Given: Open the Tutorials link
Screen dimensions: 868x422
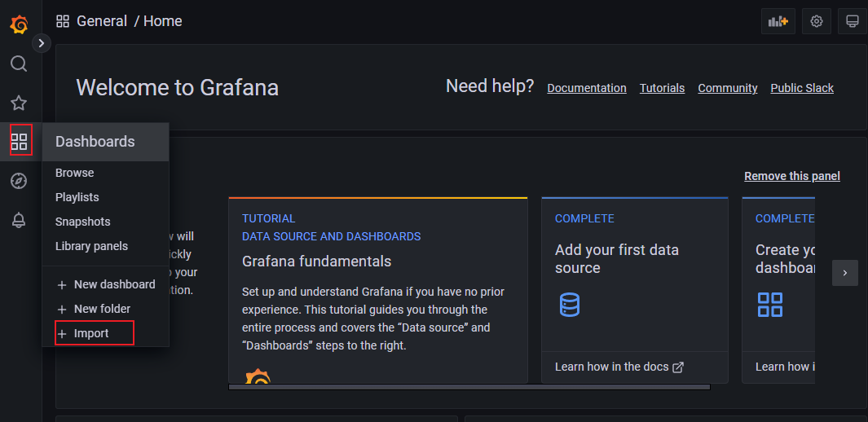Looking at the screenshot, I should coord(662,89).
